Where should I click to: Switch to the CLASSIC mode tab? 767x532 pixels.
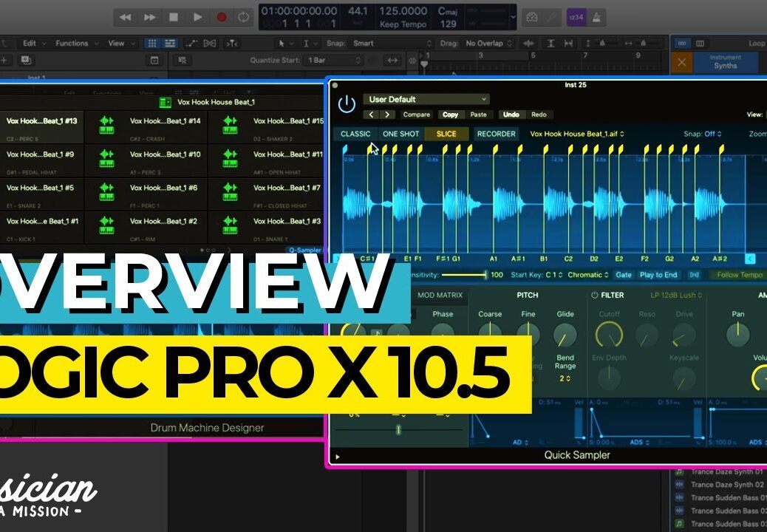355,134
